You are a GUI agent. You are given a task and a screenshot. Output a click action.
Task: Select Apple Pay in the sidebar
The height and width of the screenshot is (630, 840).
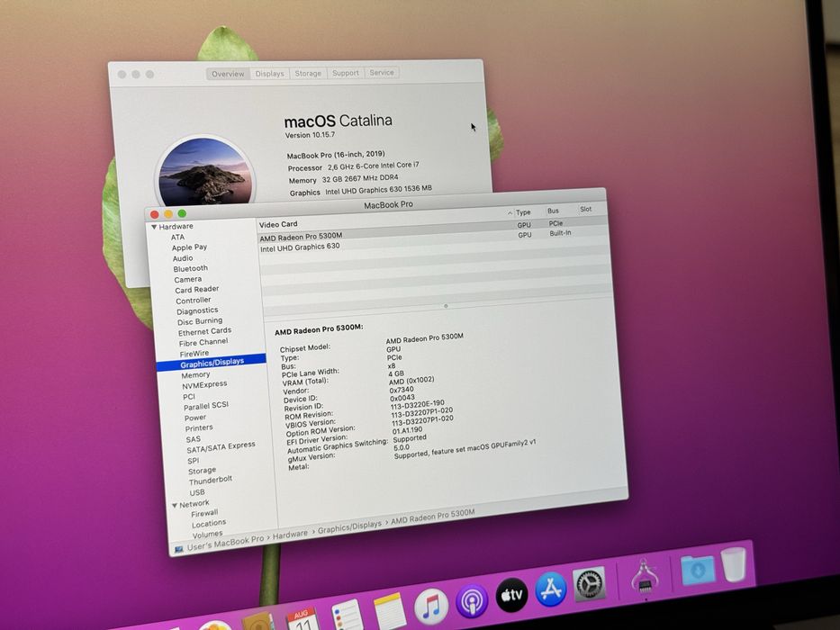coord(189,247)
